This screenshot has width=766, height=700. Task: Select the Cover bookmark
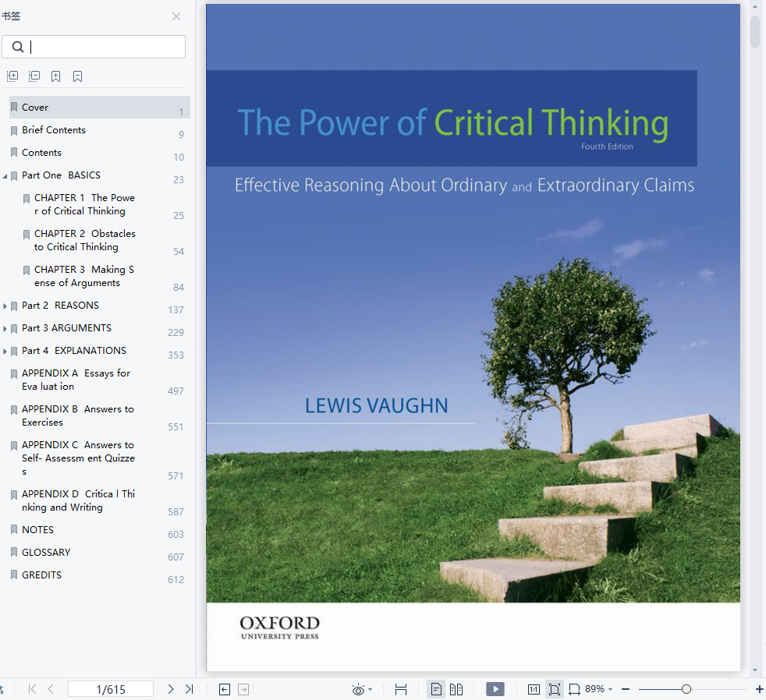100,107
